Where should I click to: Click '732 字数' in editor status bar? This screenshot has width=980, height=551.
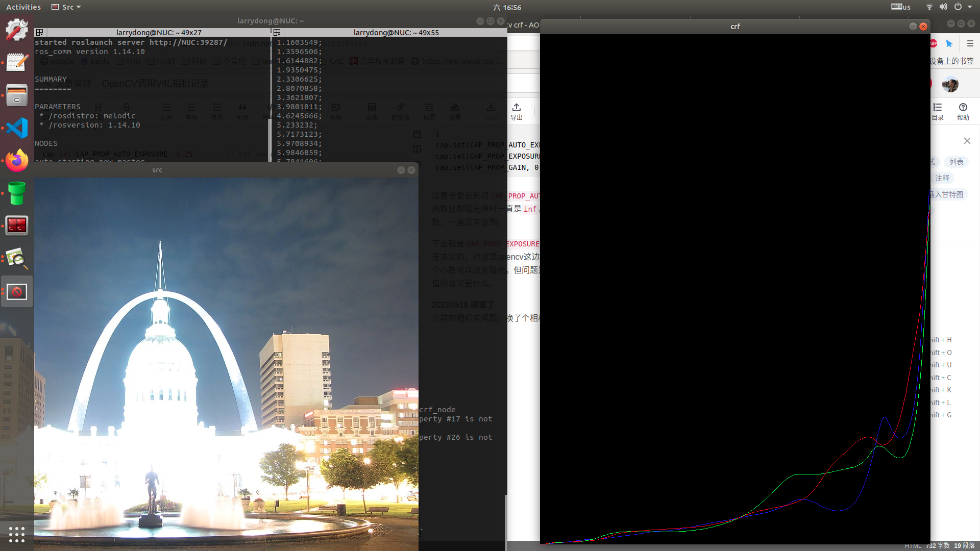(938, 545)
